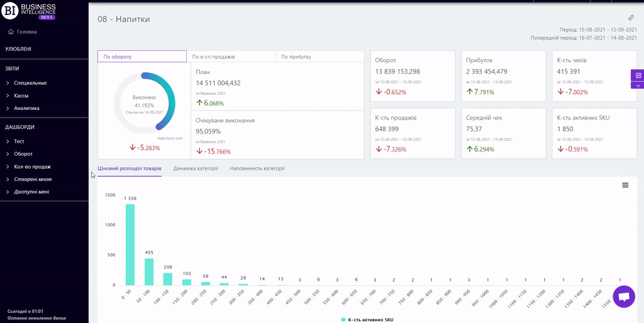
Task: Expand the Аналитика reports section
Action: point(26,108)
